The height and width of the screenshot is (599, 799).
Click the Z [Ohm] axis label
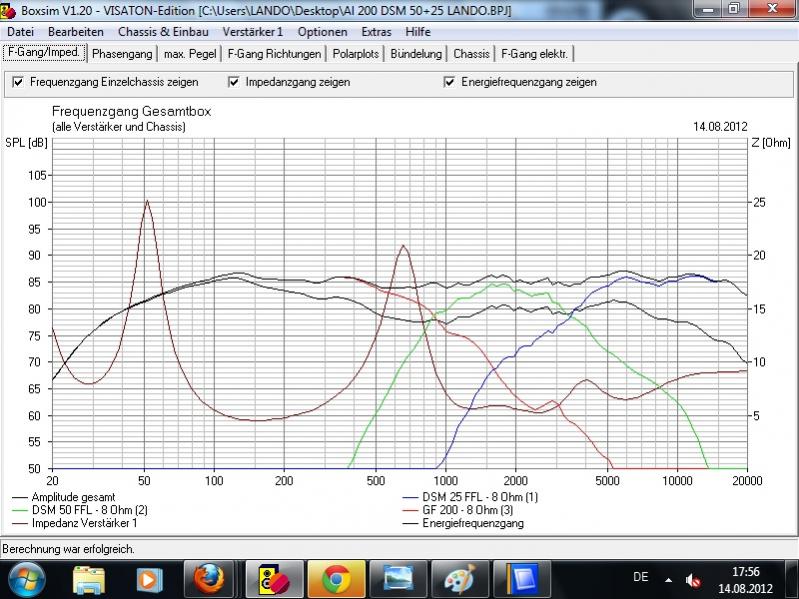pos(771,143)
